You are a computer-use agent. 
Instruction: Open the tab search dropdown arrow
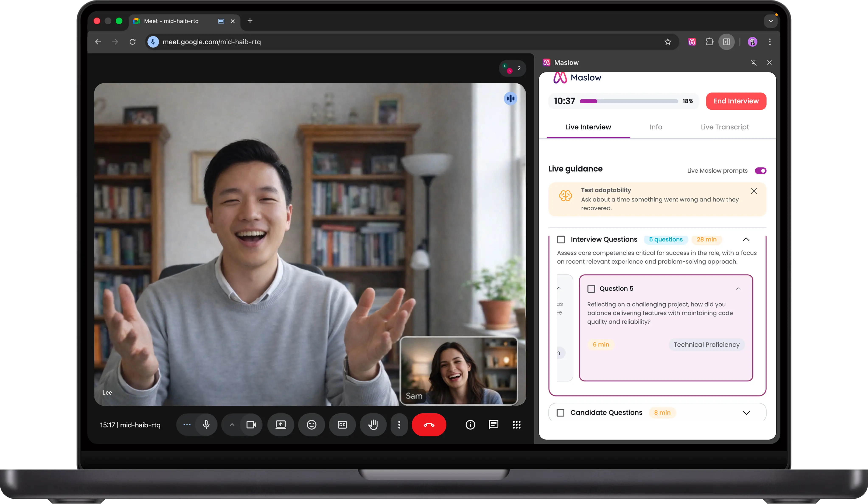[771, 21]
